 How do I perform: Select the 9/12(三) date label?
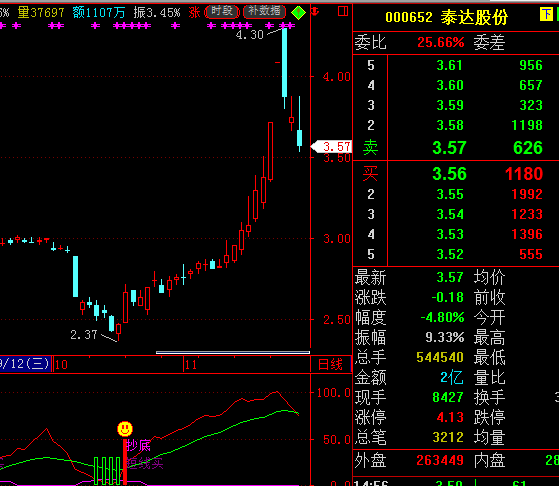[x=25, y=364]
